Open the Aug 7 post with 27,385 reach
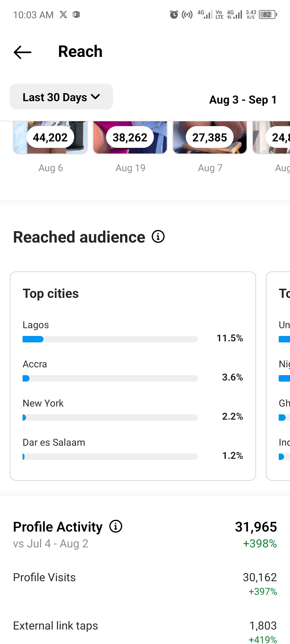The image size is (290, 644). (x=210, y=137)
